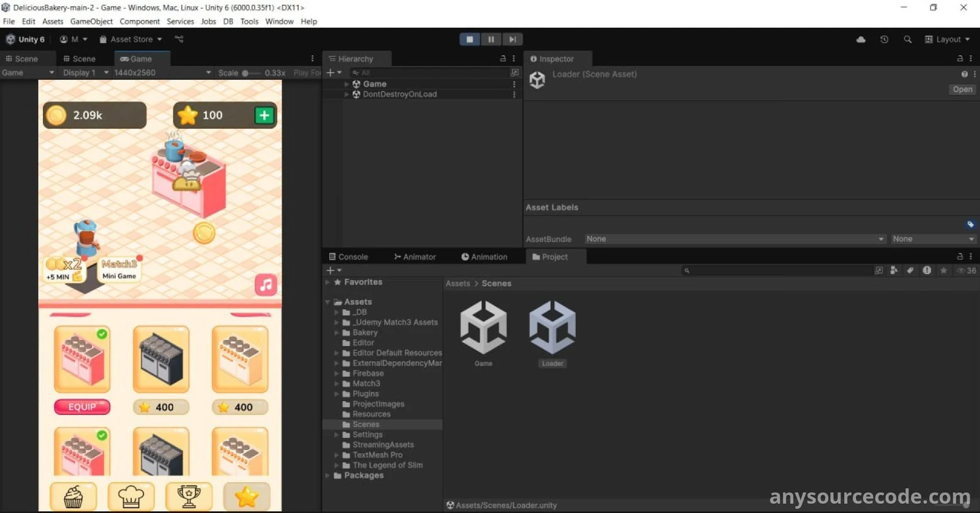Open the version history icon
The height and width of the screenshot is (513, 980).
click(884, 39)
